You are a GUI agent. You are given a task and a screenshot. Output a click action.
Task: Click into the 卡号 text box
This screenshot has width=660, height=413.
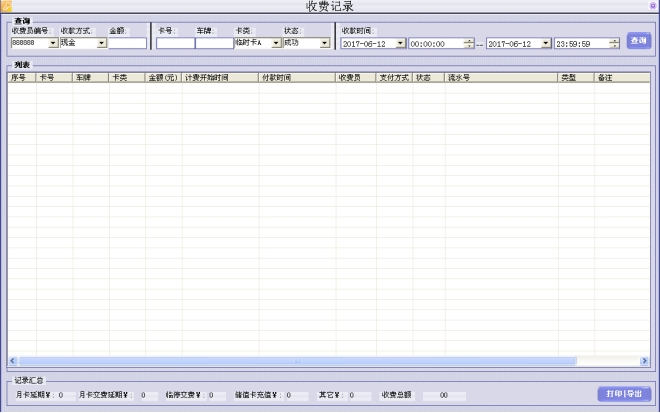(175, 43)
